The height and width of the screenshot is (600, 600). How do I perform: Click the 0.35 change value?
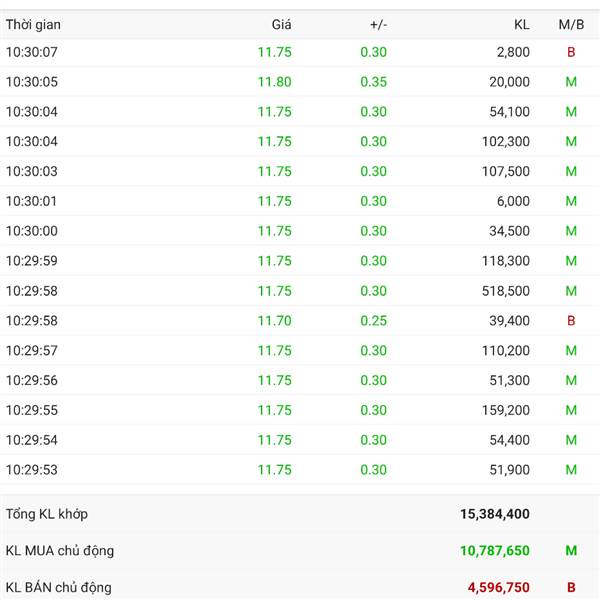(x=374, y=82)
